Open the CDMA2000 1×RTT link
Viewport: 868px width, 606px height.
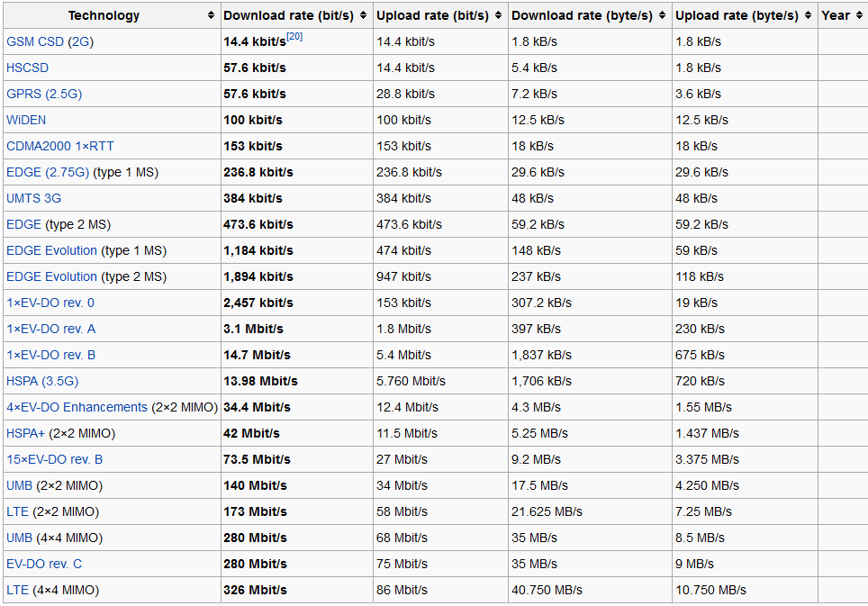(60, 146)
